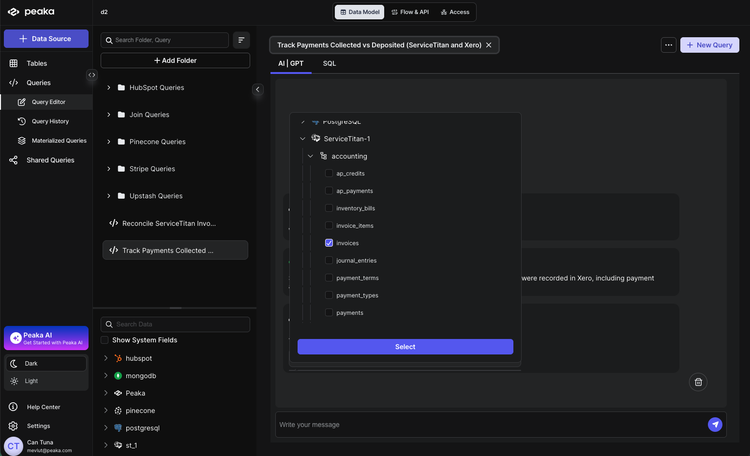Check the journal_entries checkbox

point(329,260)
